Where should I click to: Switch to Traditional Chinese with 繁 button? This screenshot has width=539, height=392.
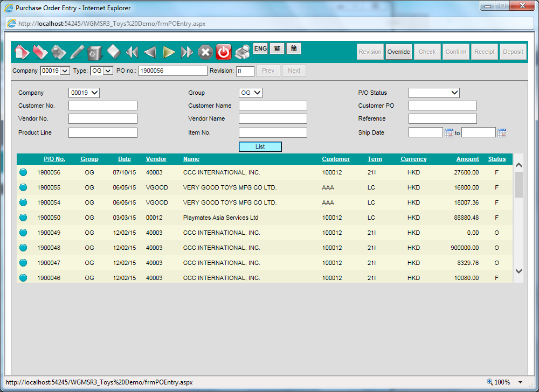pyautogui.click(x=277, y=49)
